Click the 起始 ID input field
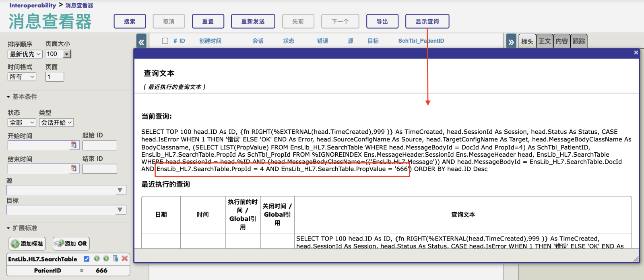 (x=99, y=145)
